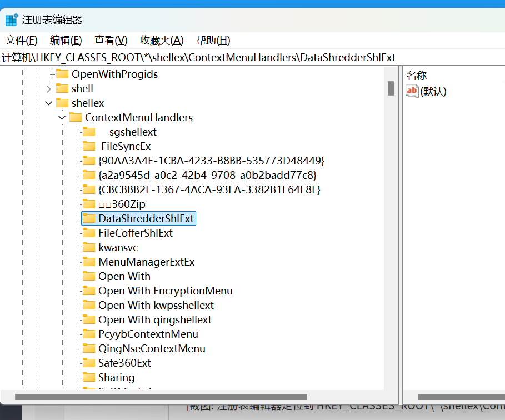Select the QingNseContextMenu key label
The image size is (505, 420).
coord(152,349)
